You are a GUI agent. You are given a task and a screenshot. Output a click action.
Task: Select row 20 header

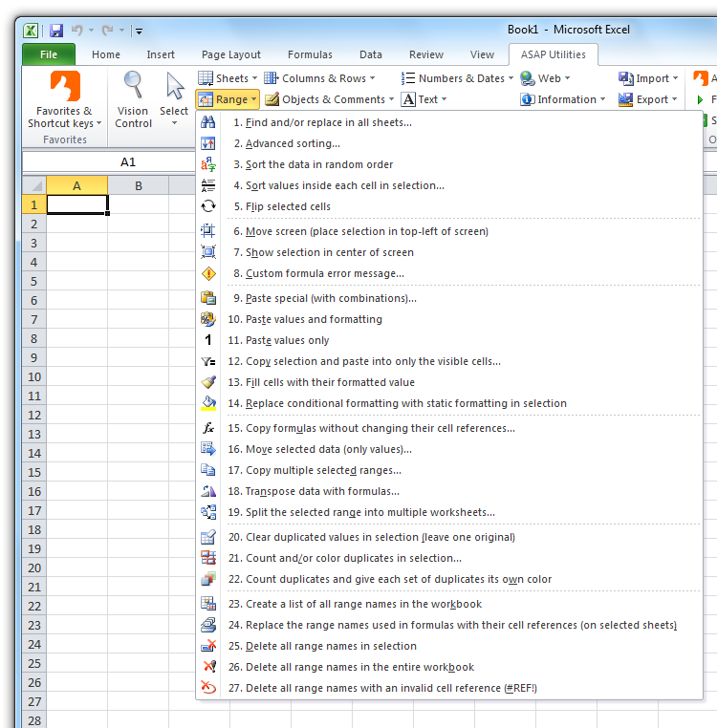pos(33,567)
